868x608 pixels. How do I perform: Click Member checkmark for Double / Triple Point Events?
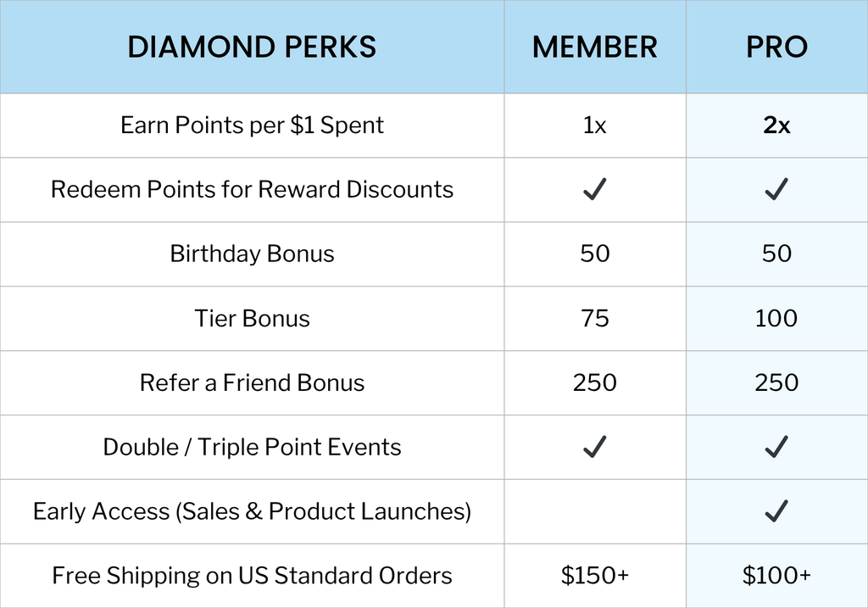(x=595, y=447)
